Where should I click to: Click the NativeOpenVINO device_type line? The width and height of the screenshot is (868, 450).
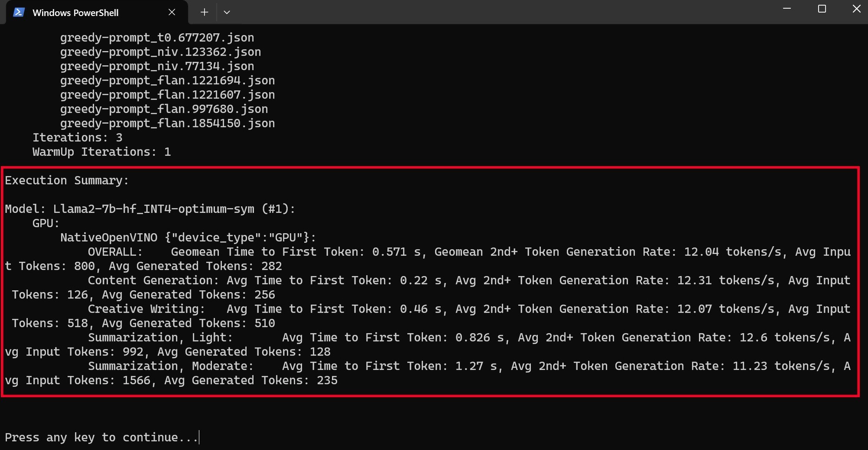pyautogui.click(x=188, y=238)
